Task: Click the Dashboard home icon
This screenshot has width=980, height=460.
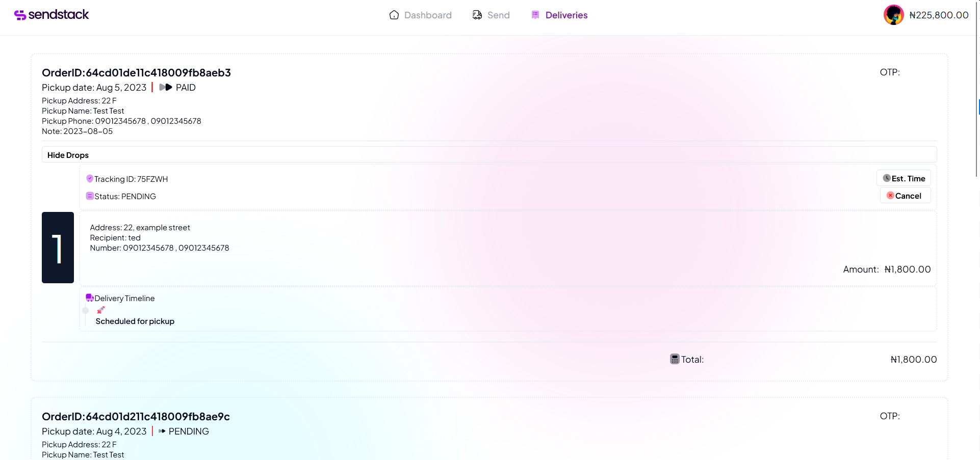Action: (394, 15)
